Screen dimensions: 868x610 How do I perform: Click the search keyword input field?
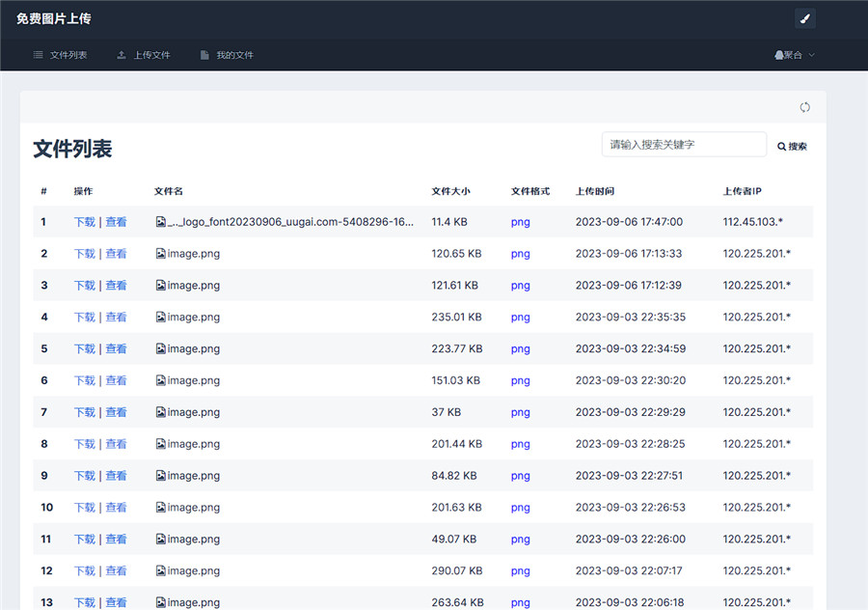click(684, 145)
